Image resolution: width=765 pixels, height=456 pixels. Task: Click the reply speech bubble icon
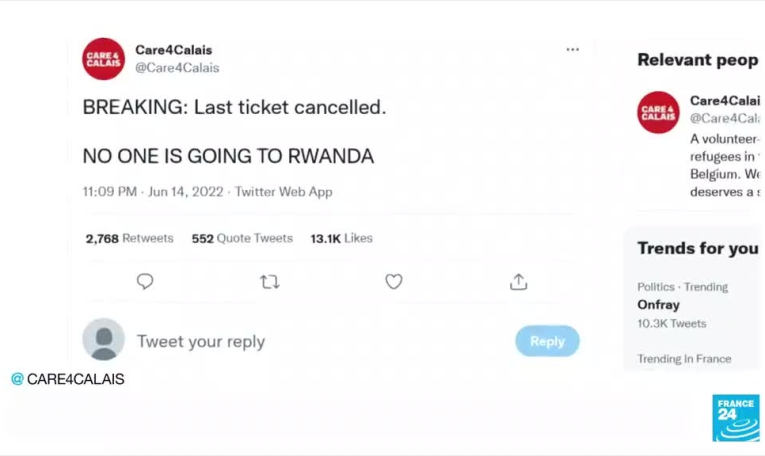point(145,282)
